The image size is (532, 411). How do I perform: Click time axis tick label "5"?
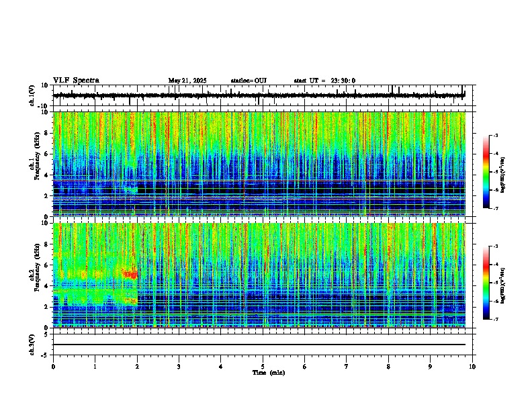(263, 367)
